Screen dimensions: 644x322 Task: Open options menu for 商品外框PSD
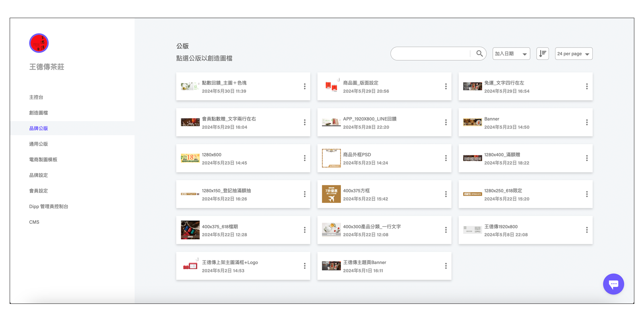pos(446,158)
